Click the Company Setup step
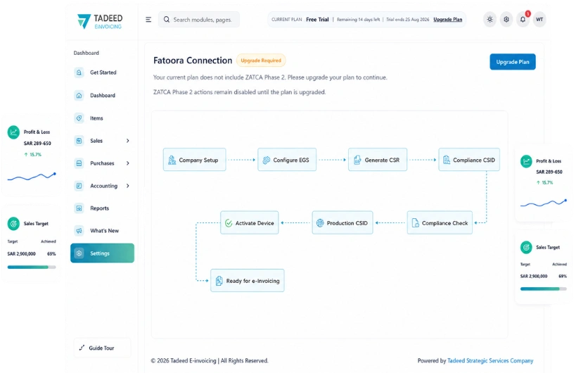Screen dimensions: 588x373 [194, 160]
